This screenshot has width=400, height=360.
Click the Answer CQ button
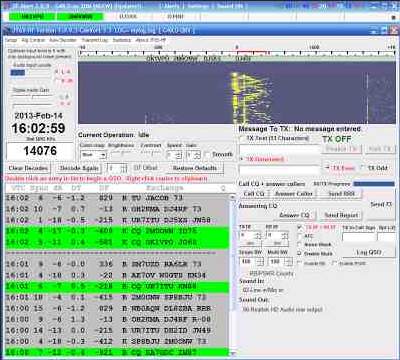(x=294, y=215)
